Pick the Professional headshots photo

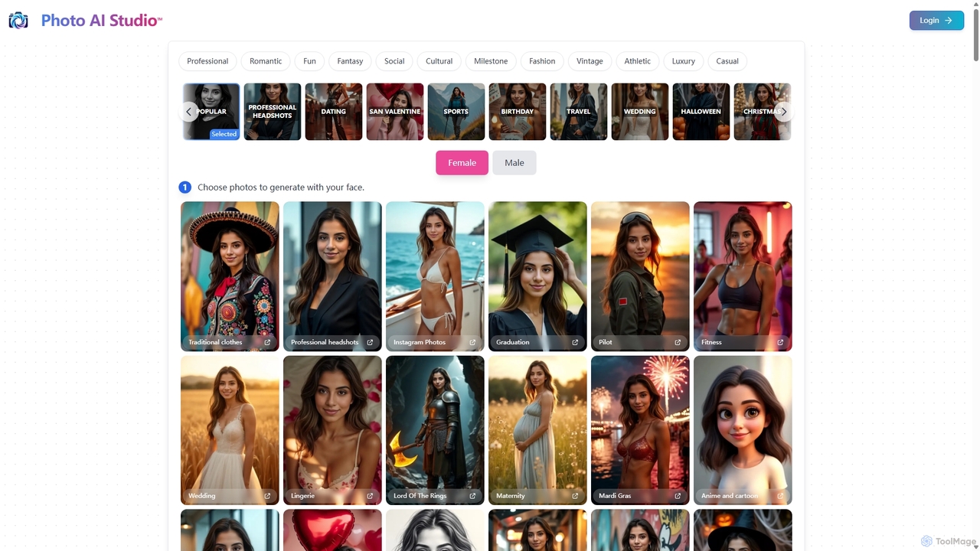(x=332, y=276)
